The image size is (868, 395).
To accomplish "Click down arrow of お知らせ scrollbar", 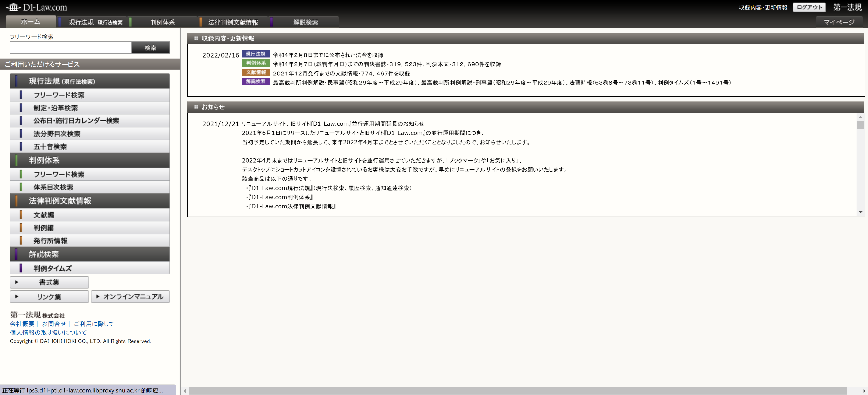I will click(x=860, y=212).
